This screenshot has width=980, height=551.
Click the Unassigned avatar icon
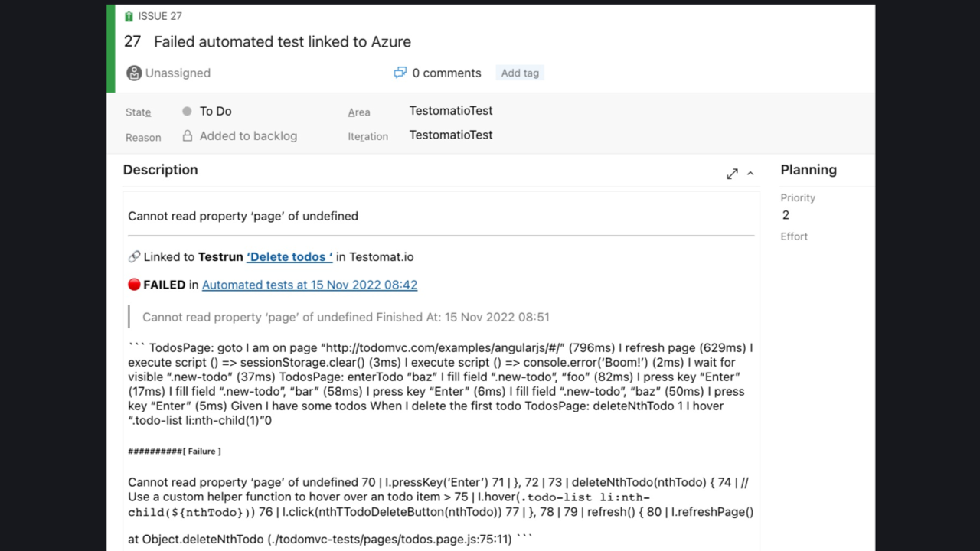point(134,73)
